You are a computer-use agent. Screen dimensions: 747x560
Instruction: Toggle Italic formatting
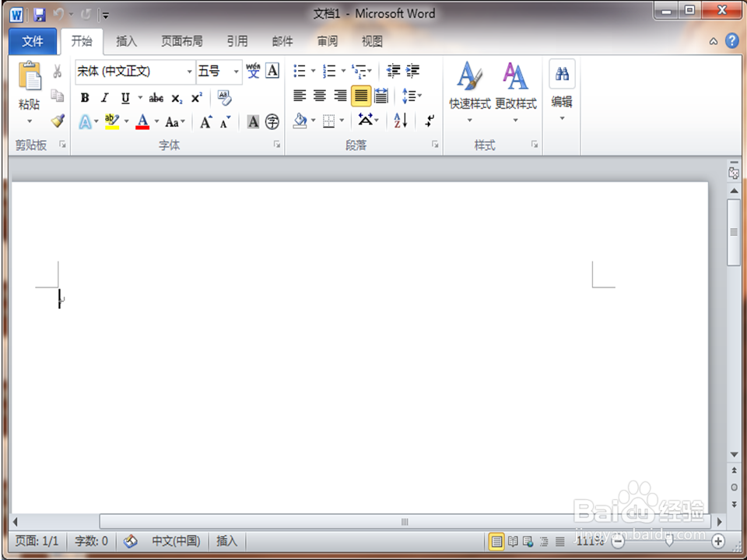tap(105, 98)
